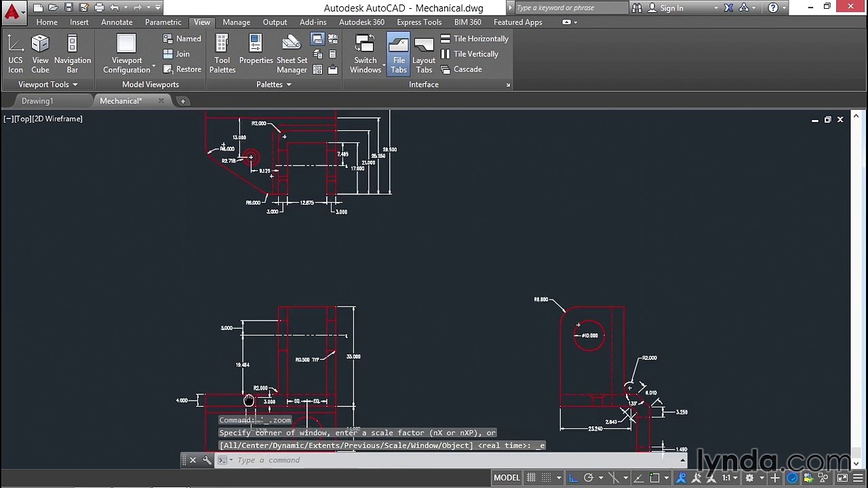868x488 pixels.
Task: Toggle the drawing grid in status bar
Action: [531, 478]
